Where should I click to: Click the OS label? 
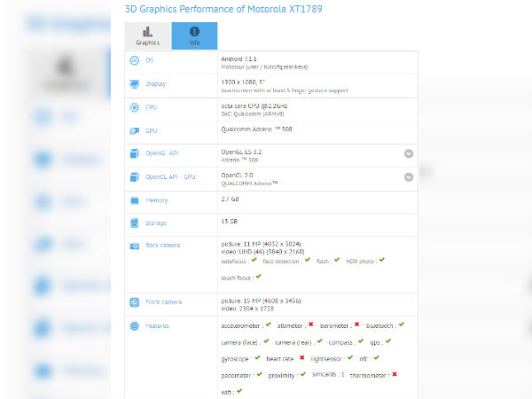pos(149,60)
